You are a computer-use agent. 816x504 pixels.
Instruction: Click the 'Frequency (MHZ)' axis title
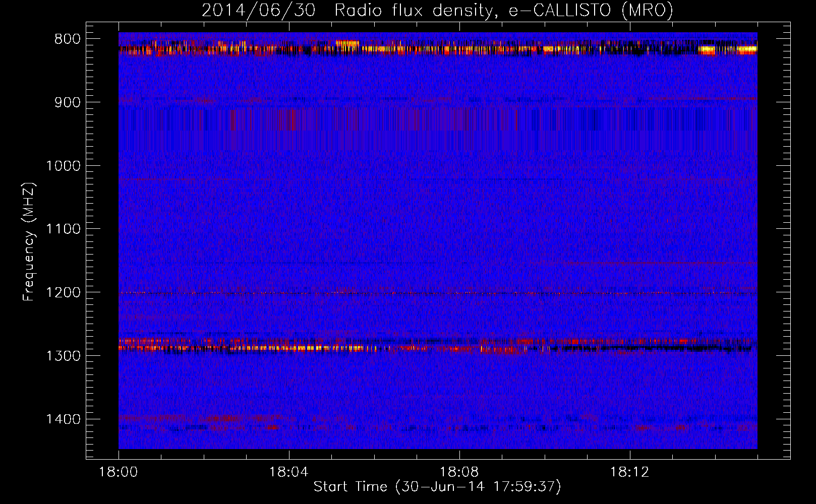29,242
